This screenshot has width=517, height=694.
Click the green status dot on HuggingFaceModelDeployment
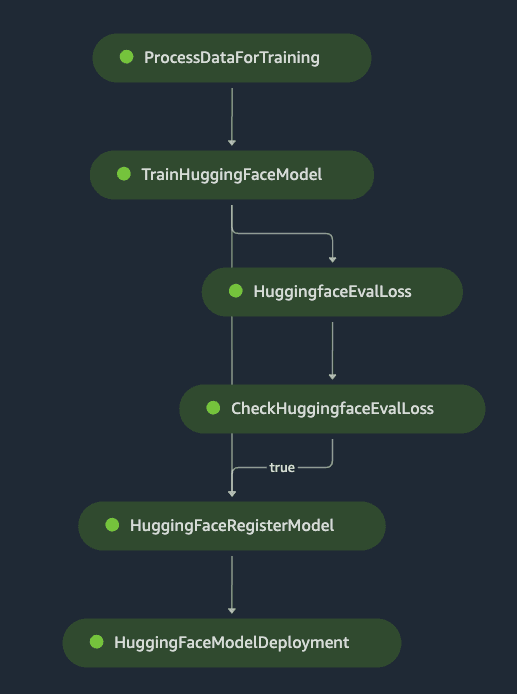[x=96, y=642]
